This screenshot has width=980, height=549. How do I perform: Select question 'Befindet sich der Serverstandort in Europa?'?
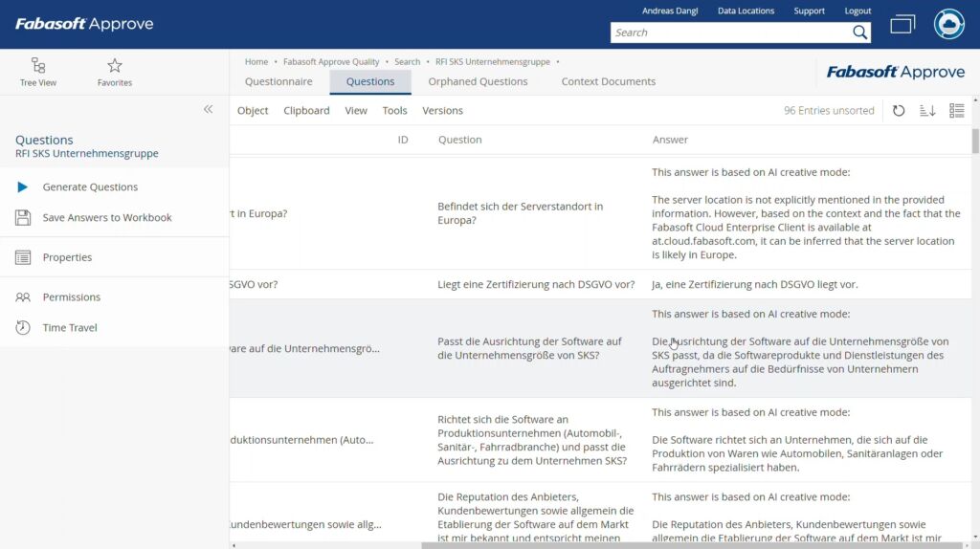coord(520,213)
